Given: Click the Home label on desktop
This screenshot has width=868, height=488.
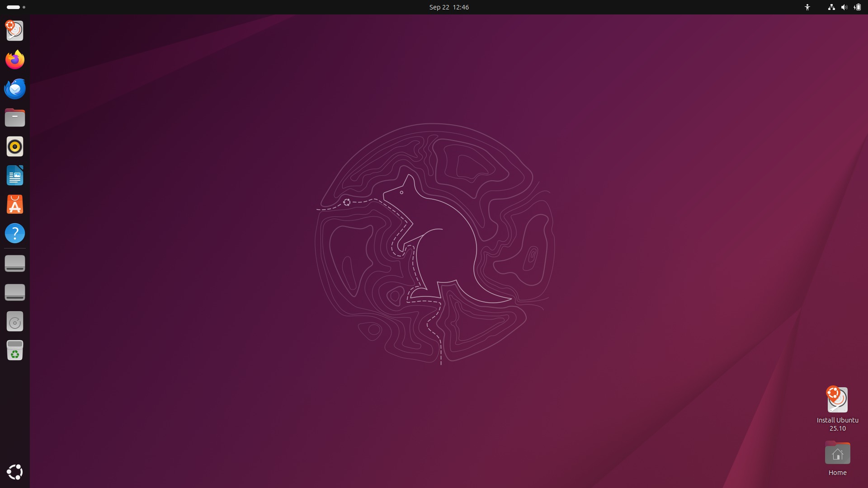Looking at the screenshot, I should [x=837, y=473].
